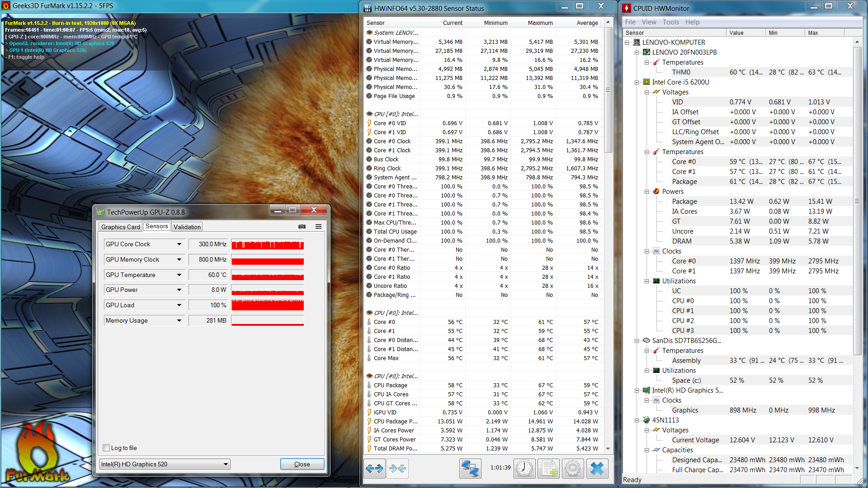Image resolution: width=868 pixels, height=488 pixels.
Task: Open HWiNFO remote network monitoring icon
Action: [x=470, y=469]
